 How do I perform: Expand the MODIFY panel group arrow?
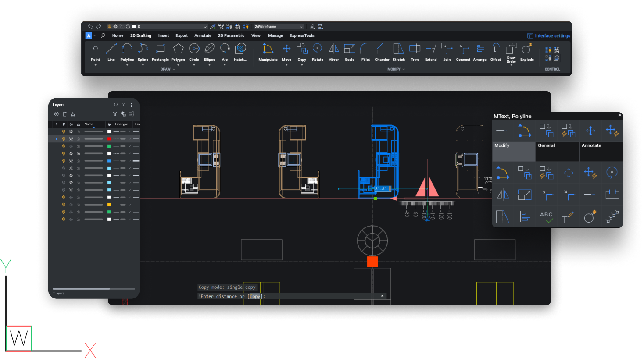click(404, 69)
